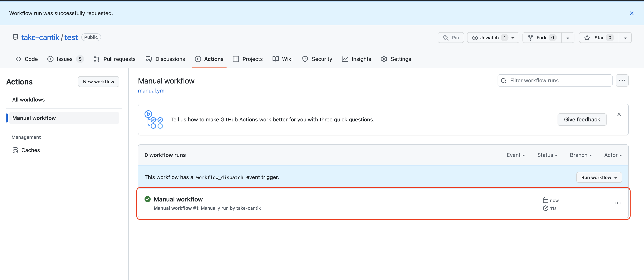Screen dimensions: 644x280
Task: Open the Event filter dropdown
Action: click(516, 155)
